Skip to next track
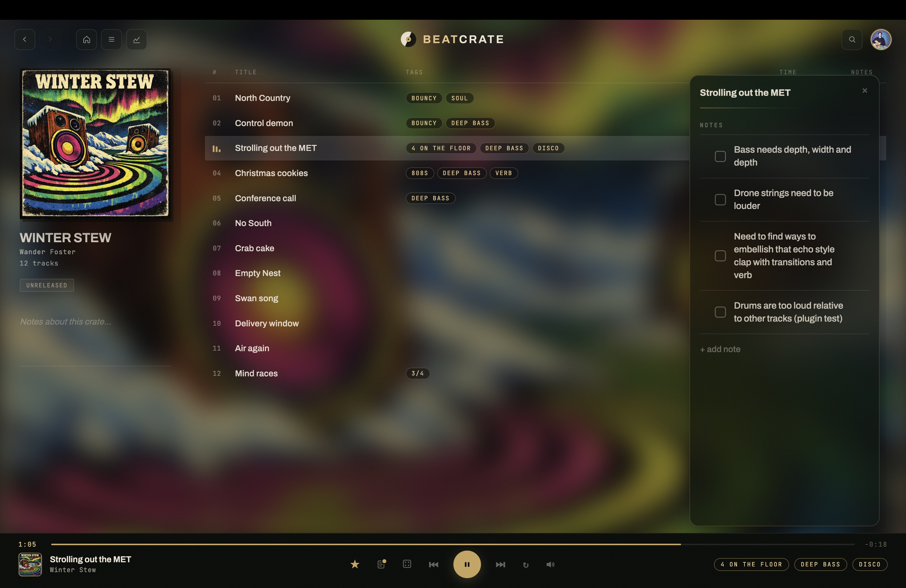Image resolution: width=906 pixels, height=588 pixels. pyautogui.click(x=500, y=564)
